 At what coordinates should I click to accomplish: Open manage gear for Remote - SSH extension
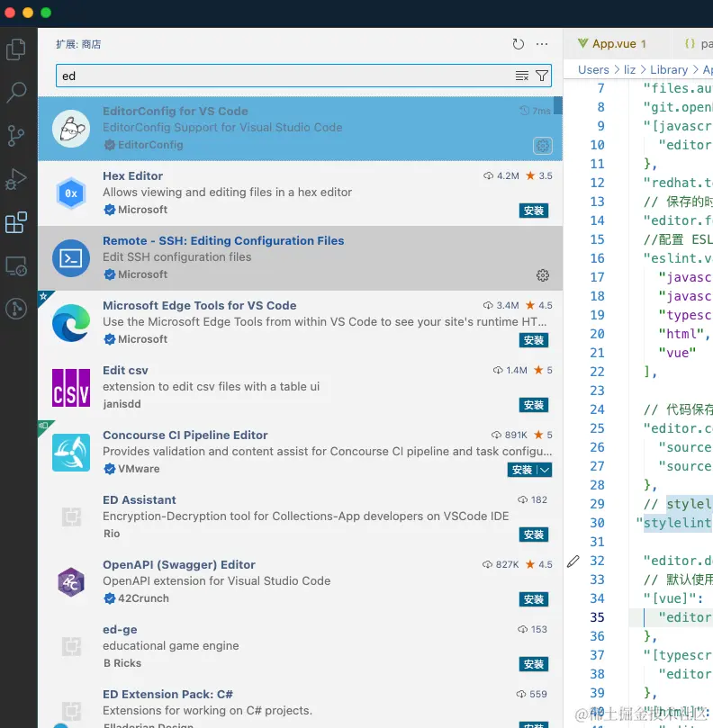[543, 275]
